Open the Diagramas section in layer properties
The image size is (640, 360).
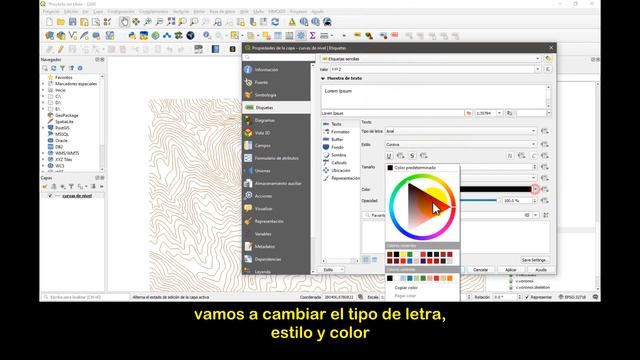click(276, 120)
